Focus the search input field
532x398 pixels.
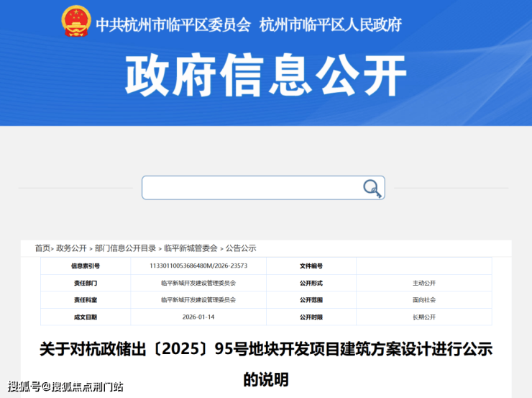[x=263, y=188]
